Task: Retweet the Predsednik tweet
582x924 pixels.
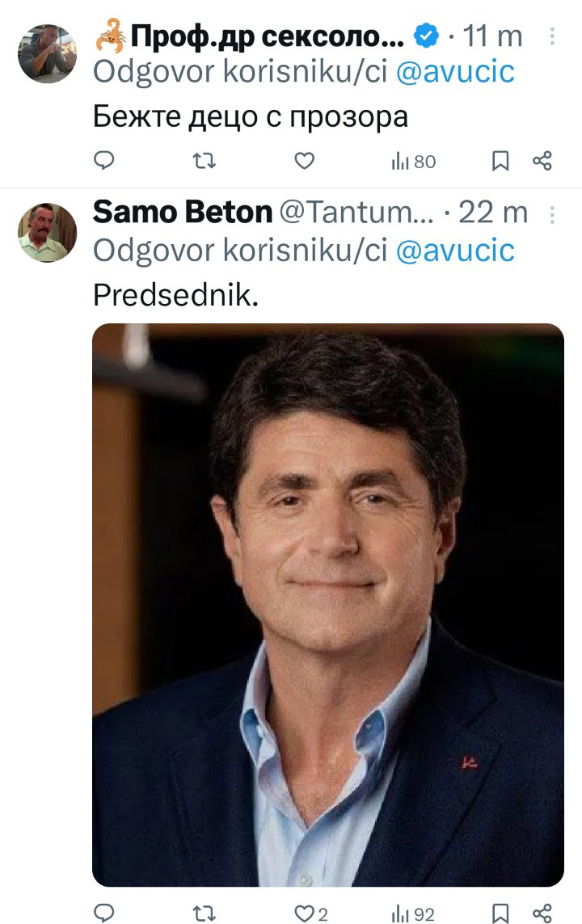Action: tap(205, 913)
